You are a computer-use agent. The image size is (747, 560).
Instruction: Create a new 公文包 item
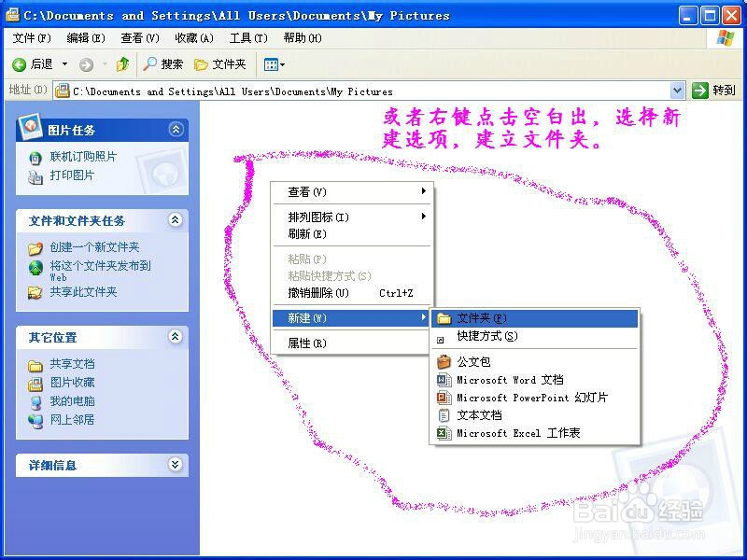point(534,362)
